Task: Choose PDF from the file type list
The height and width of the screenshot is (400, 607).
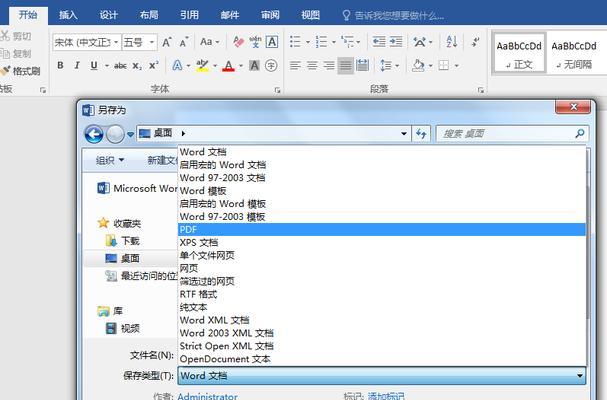Action: [x=382, y=230]
